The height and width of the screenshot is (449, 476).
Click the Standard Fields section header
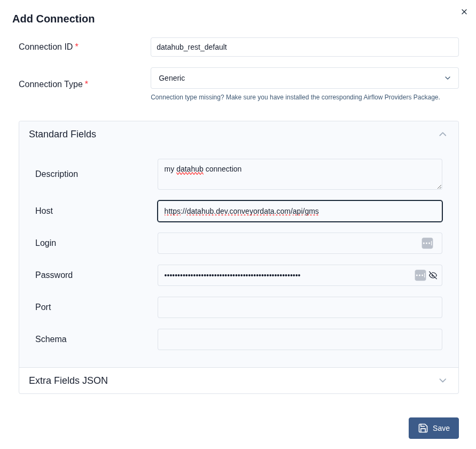point(63,134)
